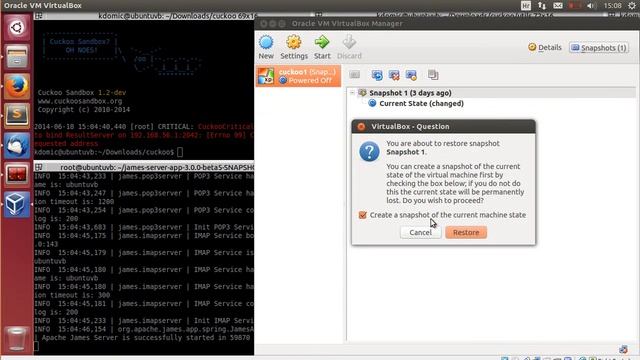640x360 pixels.
Task: Close the VirtualBox Question dialog
Action: (x=361, y=127)
